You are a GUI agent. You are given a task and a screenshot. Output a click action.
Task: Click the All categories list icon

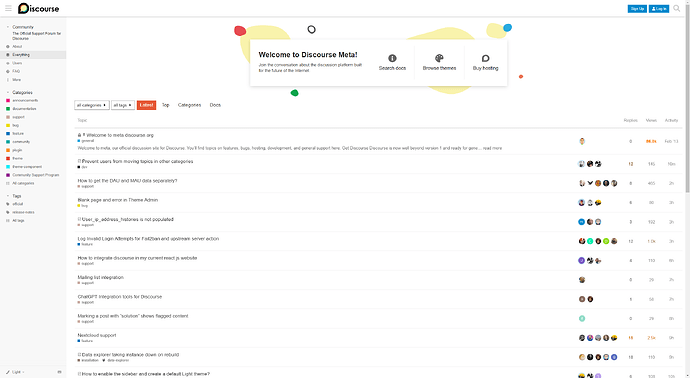[x=7, y=183]
